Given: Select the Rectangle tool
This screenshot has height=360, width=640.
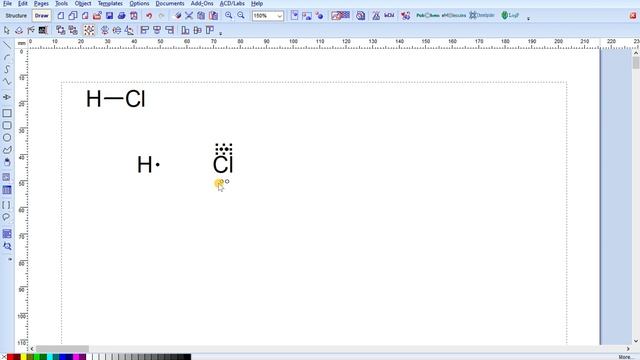Looking at the screenshot, I should click(x=7, y=113).
